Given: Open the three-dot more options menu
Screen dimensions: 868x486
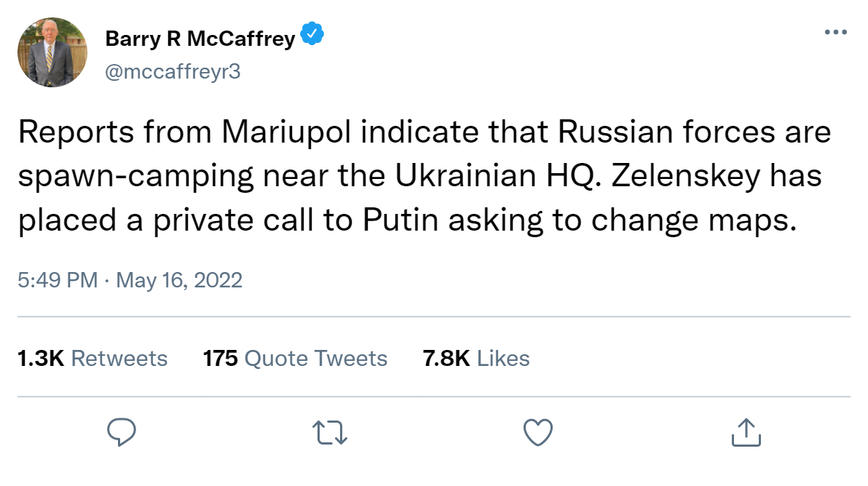Looking at the screenshot, I should coord(835,32).
